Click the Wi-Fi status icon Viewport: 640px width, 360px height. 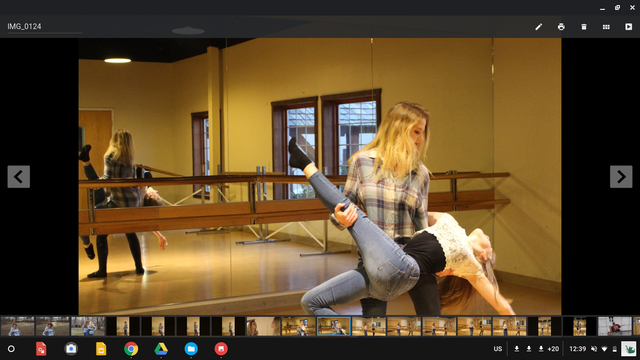604,349
